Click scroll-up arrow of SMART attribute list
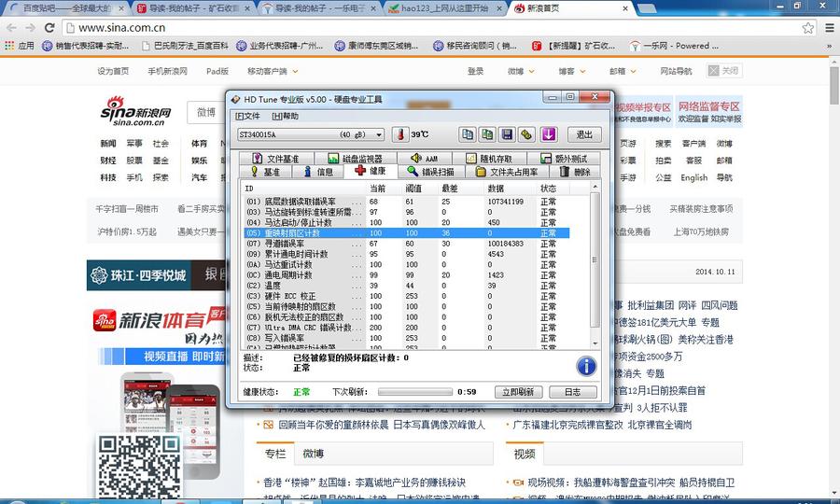The image size is (840, 504). 595,187
